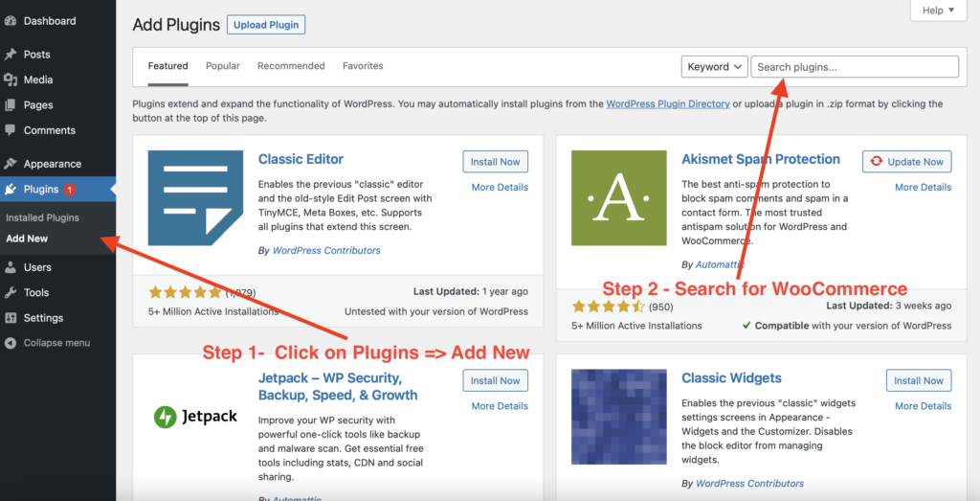Switch to the Popular tab
Image resolution: width=980 pixels, height=501 pixels.
point(222,66)
